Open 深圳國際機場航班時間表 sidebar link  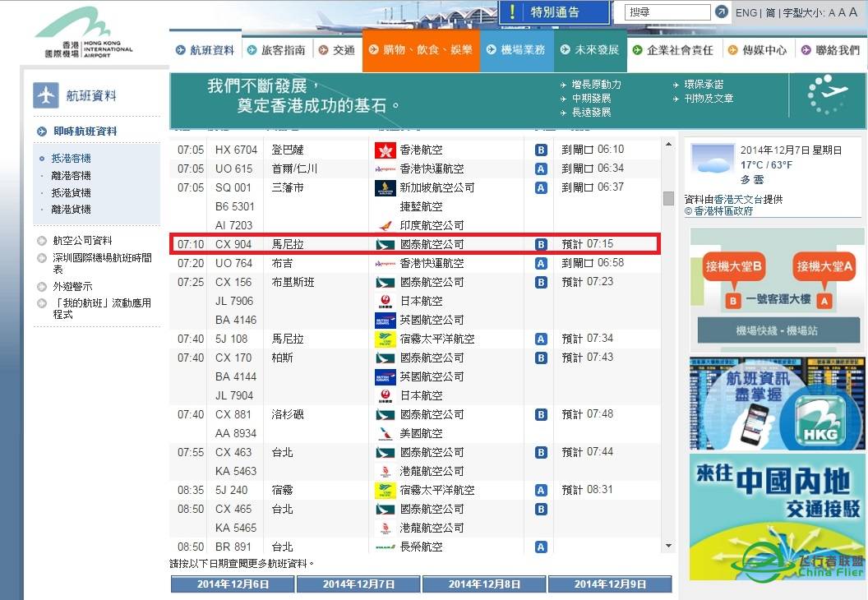pyautogui.click(x=102, y=264)
